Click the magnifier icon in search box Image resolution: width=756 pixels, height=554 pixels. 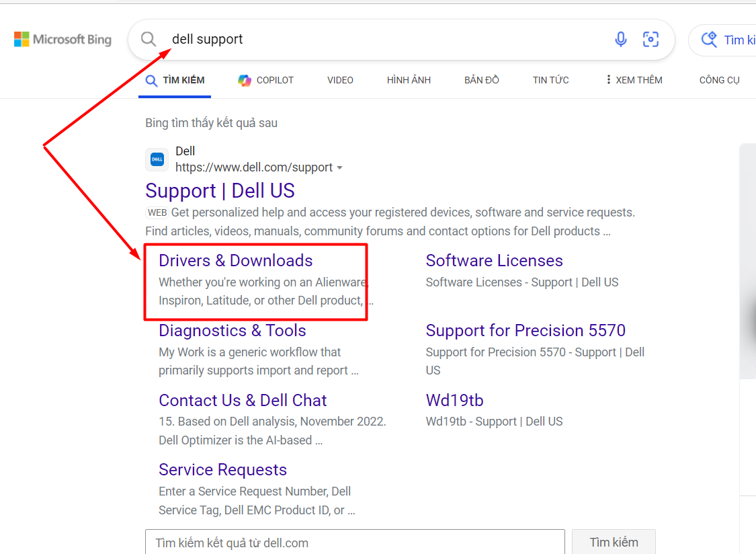point(149,39)
